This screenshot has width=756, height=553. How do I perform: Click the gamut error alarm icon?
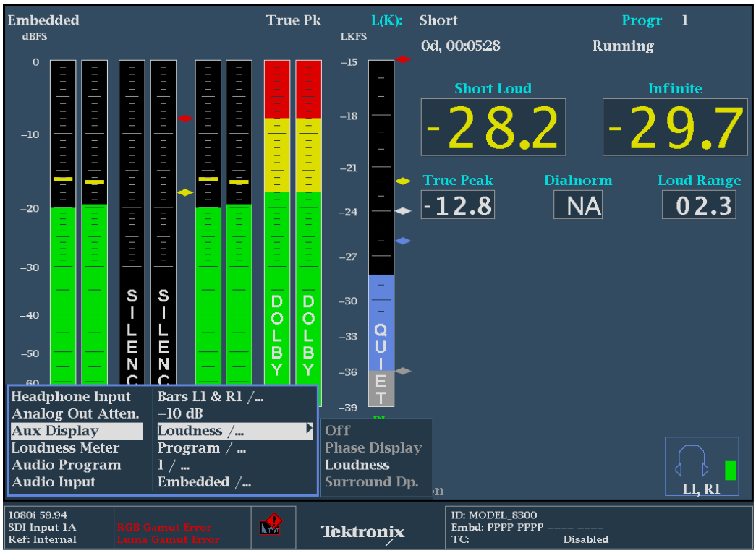(271, 525)
